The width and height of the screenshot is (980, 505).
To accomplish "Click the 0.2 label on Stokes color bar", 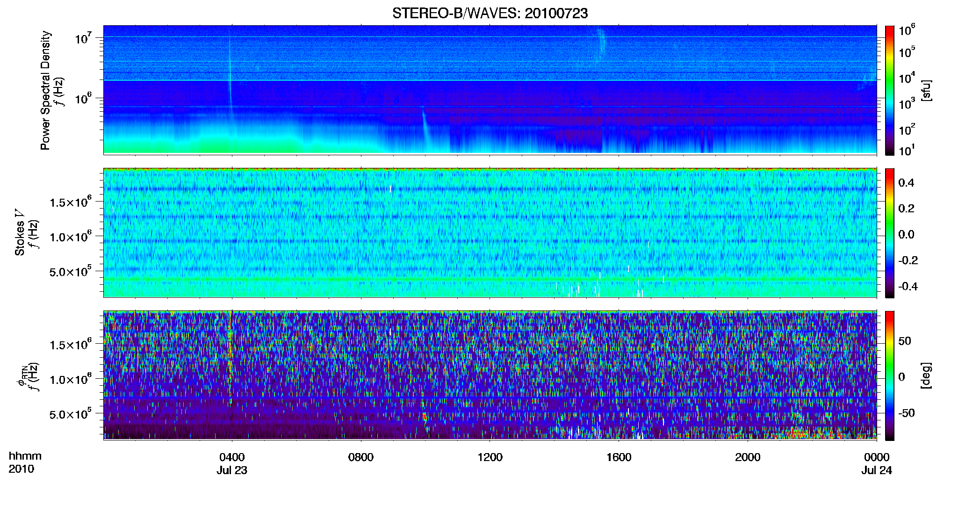I will 906,209.
